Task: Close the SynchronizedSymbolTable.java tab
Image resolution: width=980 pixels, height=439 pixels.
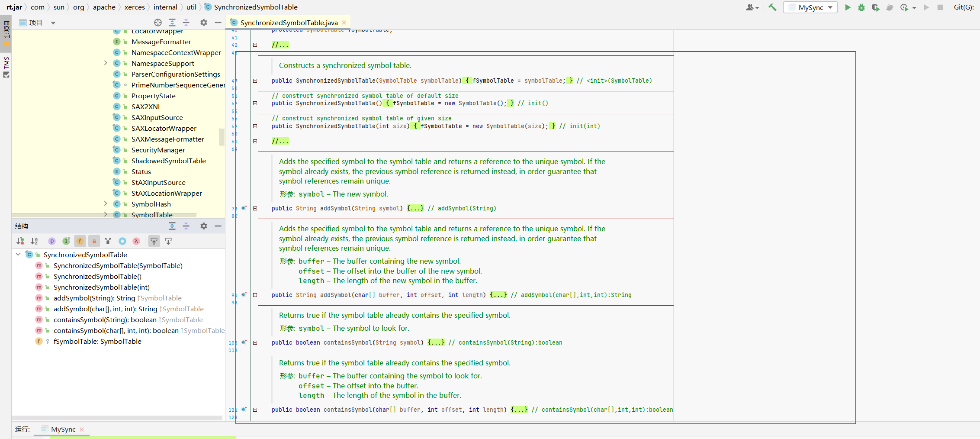Action: (344, 23)
